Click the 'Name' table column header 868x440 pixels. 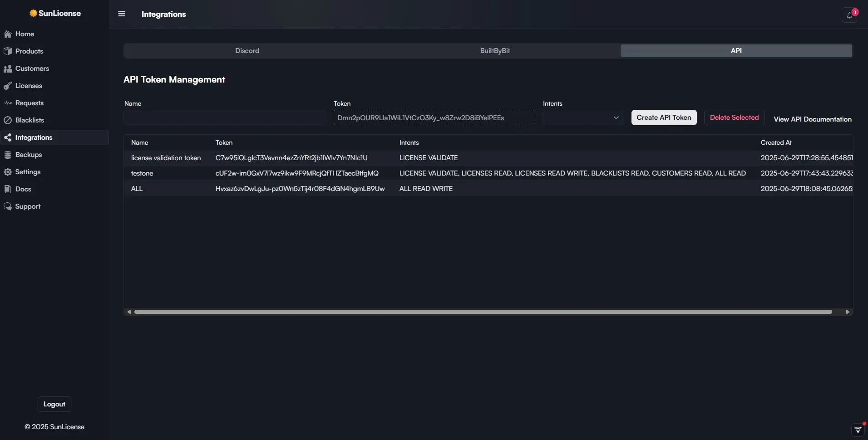click(x=140, y=142)
